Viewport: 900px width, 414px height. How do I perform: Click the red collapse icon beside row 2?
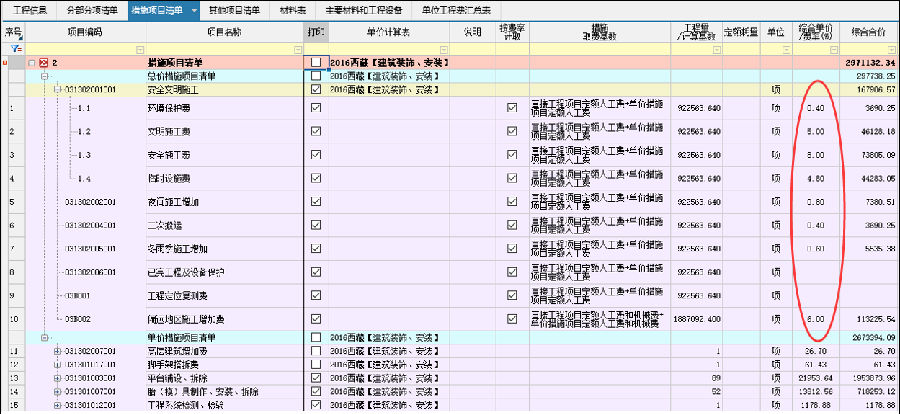click(43, 62)
